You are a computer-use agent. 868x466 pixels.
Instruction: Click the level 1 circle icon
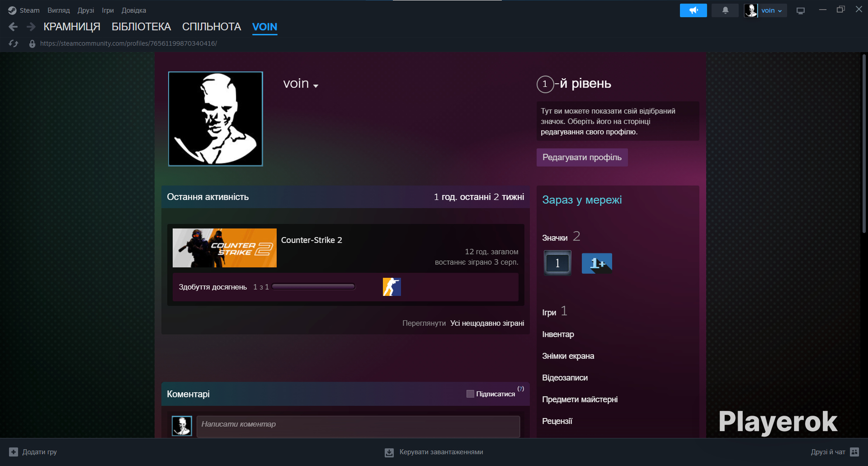[545, 84]
